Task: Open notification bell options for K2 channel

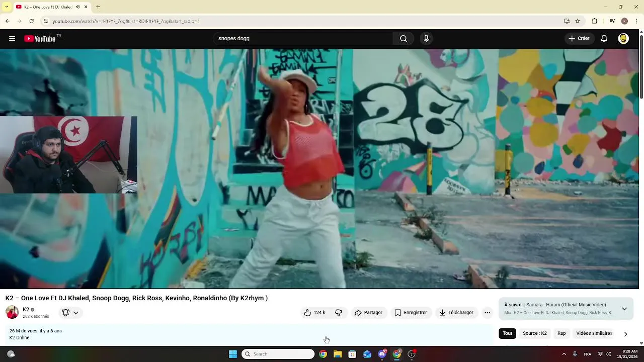Action: [x=70, y=313]
